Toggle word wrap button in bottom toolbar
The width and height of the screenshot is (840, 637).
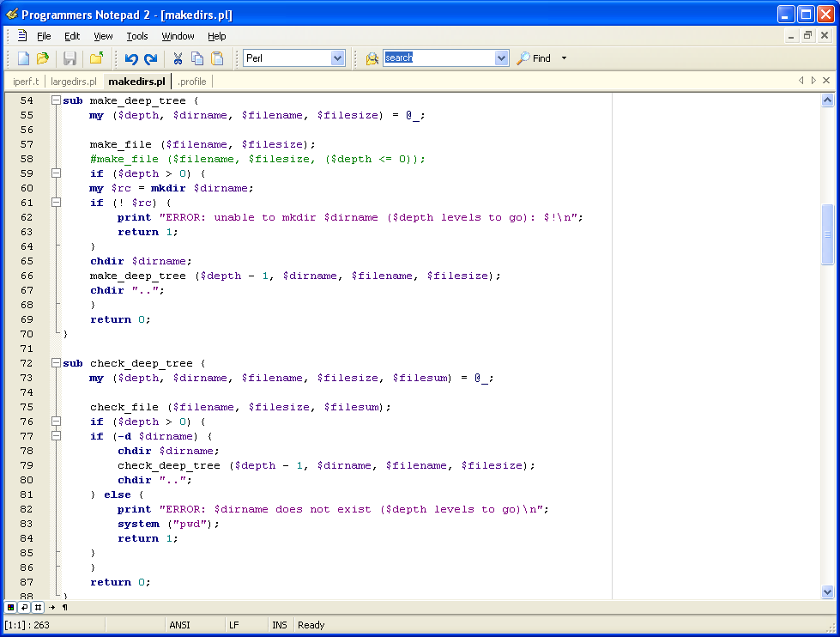tap(24, 608)
